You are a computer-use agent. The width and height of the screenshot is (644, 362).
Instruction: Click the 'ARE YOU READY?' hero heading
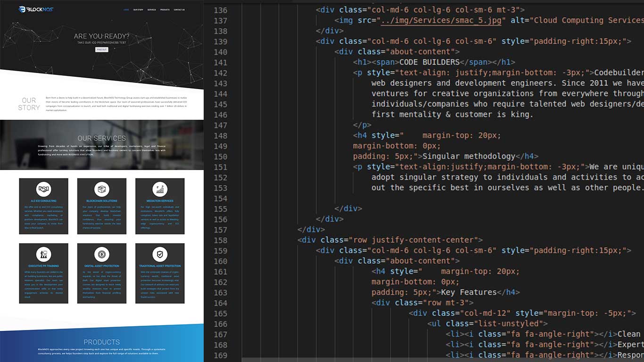tap(101, 36)
